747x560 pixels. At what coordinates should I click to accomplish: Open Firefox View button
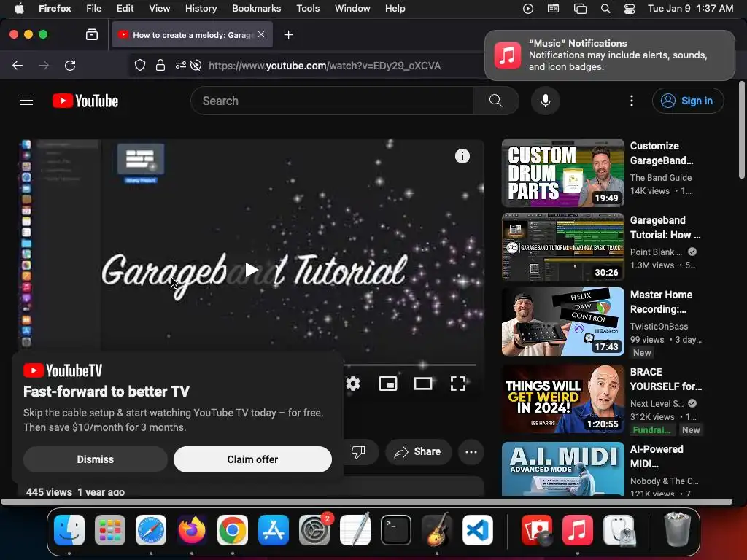coord(91,34)
